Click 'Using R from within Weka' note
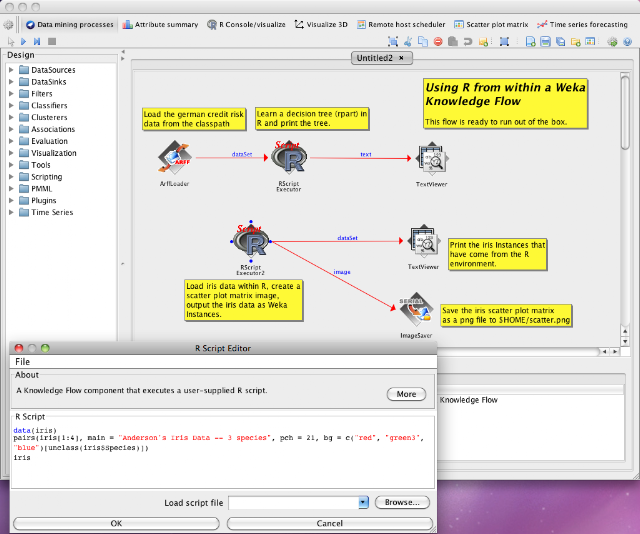 [505, 104]
